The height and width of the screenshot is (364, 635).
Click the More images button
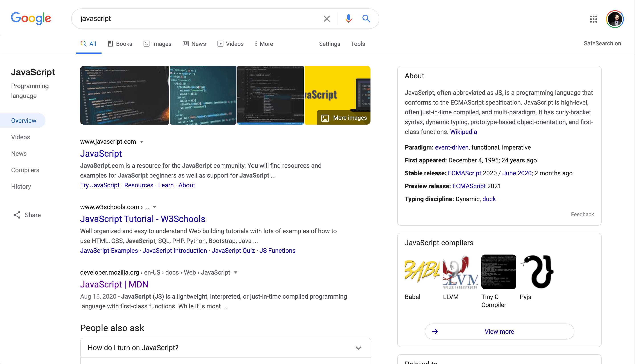(x=344, y=117)
